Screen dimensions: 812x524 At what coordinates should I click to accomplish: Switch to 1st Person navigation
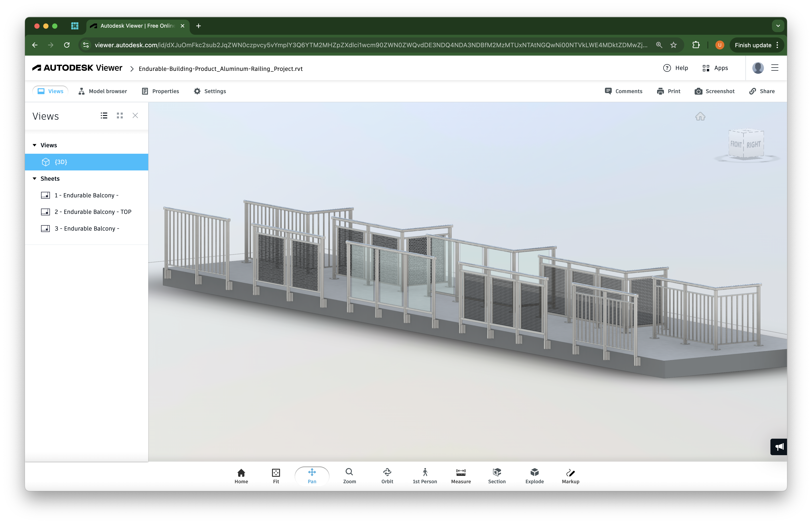pos(424,476)
